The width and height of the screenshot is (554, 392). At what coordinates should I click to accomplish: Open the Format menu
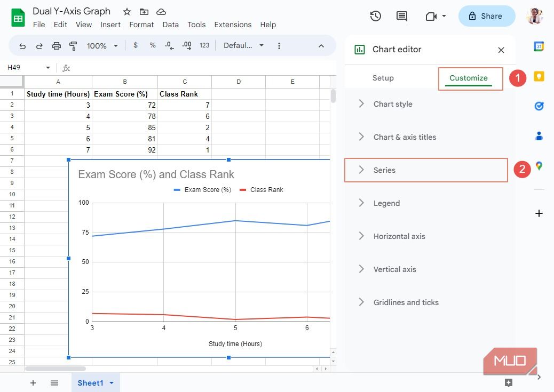(141, 25)
